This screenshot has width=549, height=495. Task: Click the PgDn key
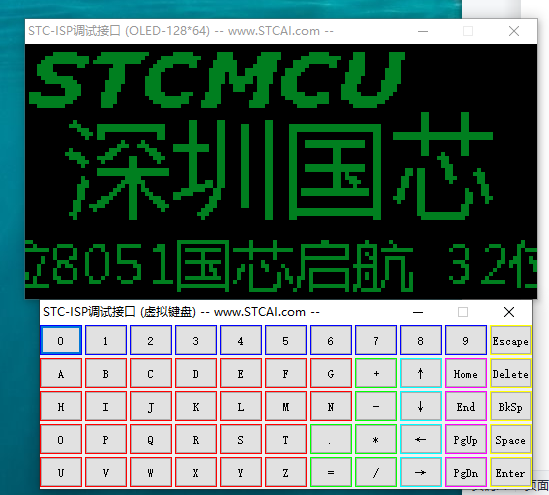466,472
